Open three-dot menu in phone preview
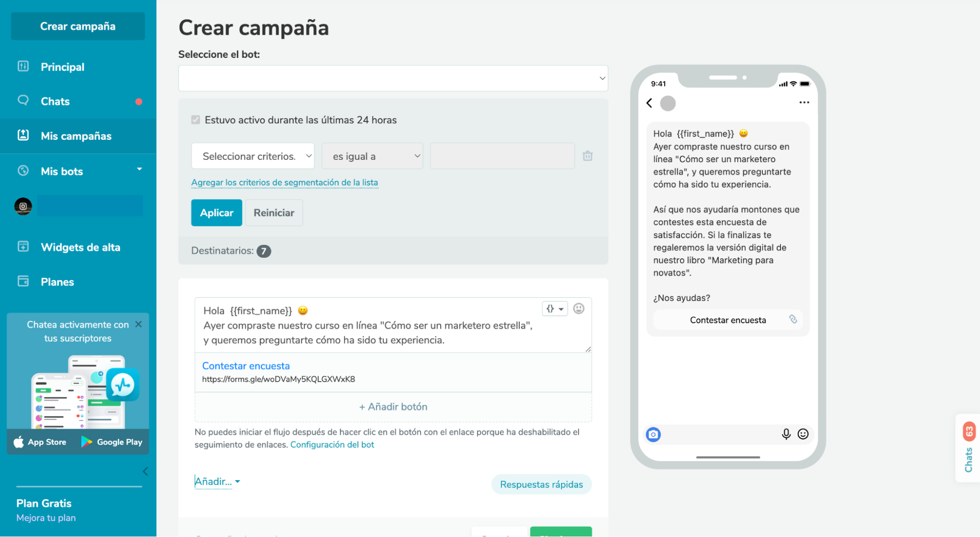This screenshot has width=980, height=537. coord(804,102)
